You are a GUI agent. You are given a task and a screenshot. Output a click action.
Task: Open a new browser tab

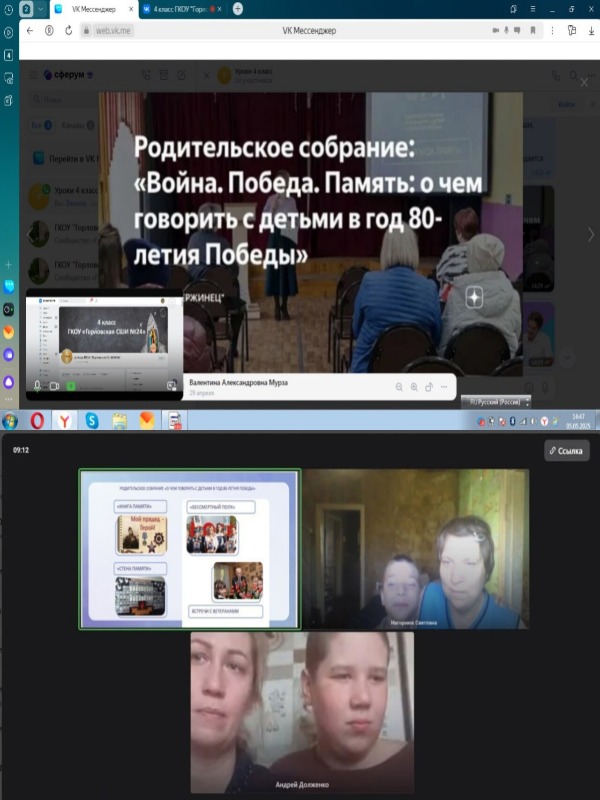pyautogui.click(x=238, y=9)
